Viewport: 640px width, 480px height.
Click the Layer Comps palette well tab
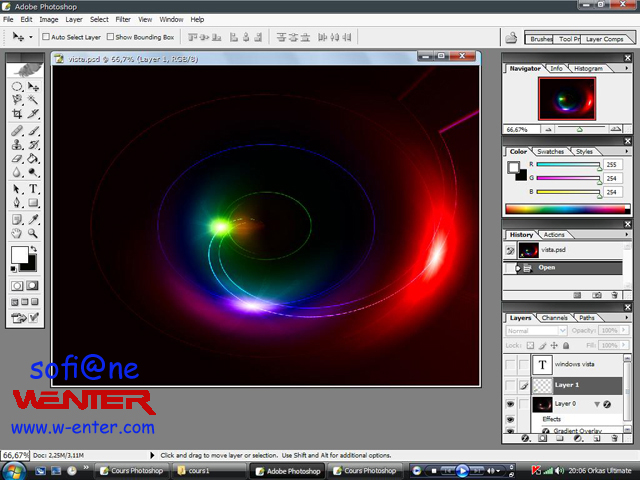pos(605,39)
